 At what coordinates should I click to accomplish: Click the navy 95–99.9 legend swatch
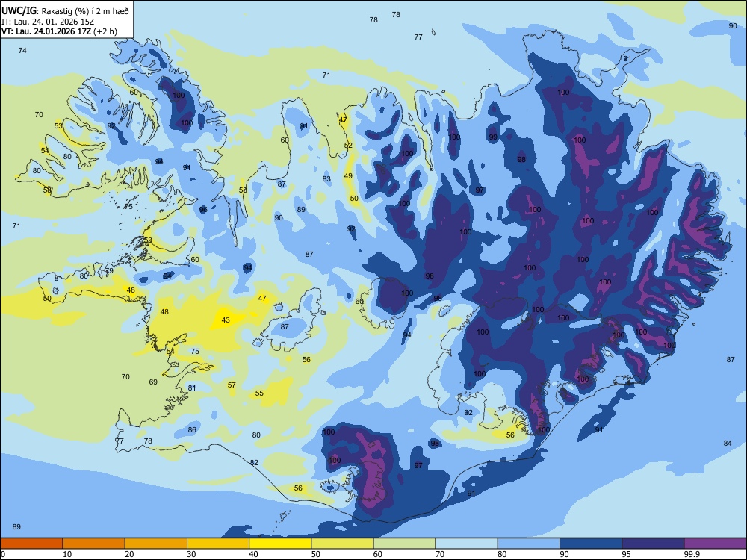pyautogui.click(x=653, y=544)
